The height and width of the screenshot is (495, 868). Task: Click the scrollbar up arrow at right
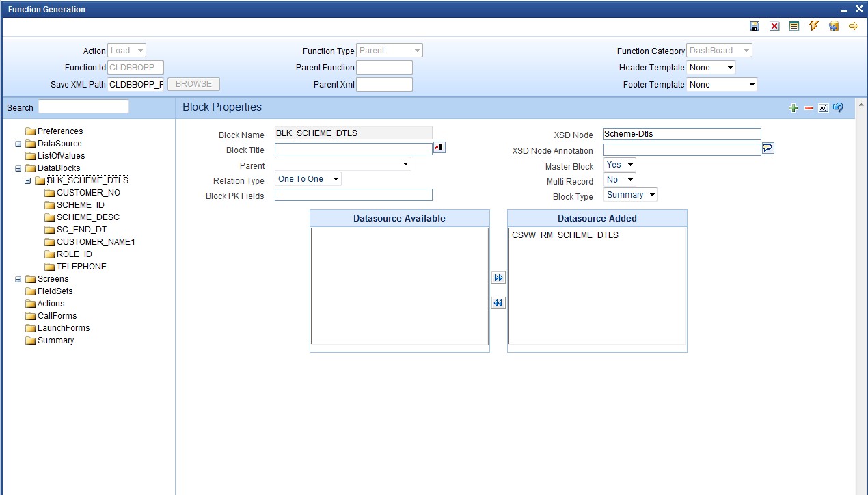tap(860, 105)
